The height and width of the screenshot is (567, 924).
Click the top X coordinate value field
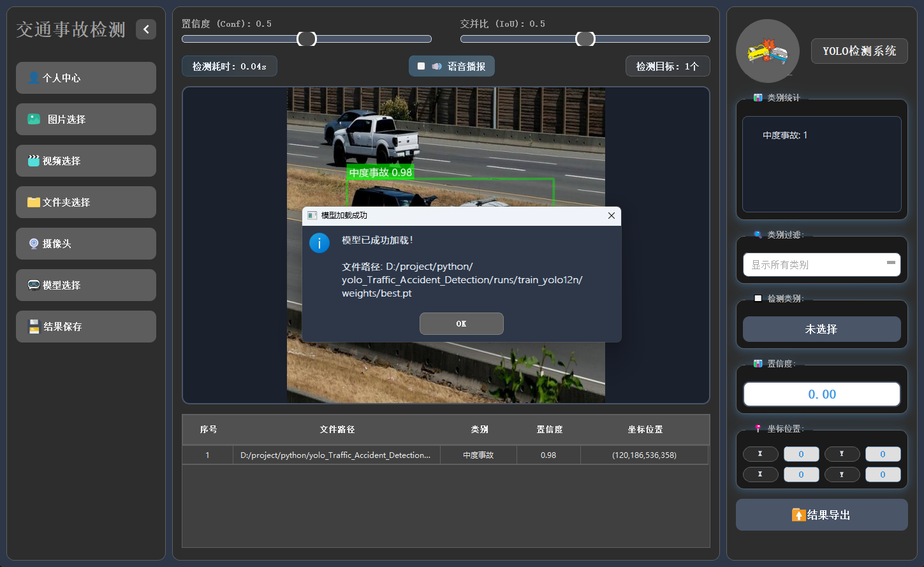point(802,454)
